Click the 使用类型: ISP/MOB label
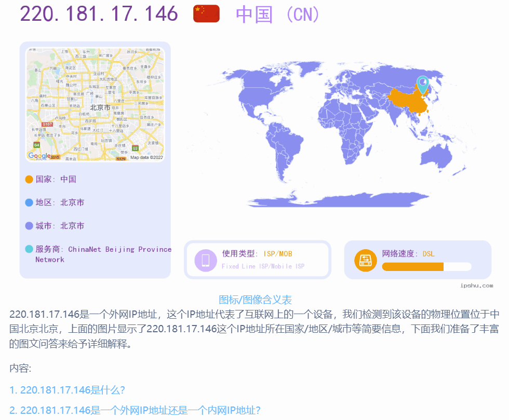The image size is (509, 420). [x=257, y=253]
